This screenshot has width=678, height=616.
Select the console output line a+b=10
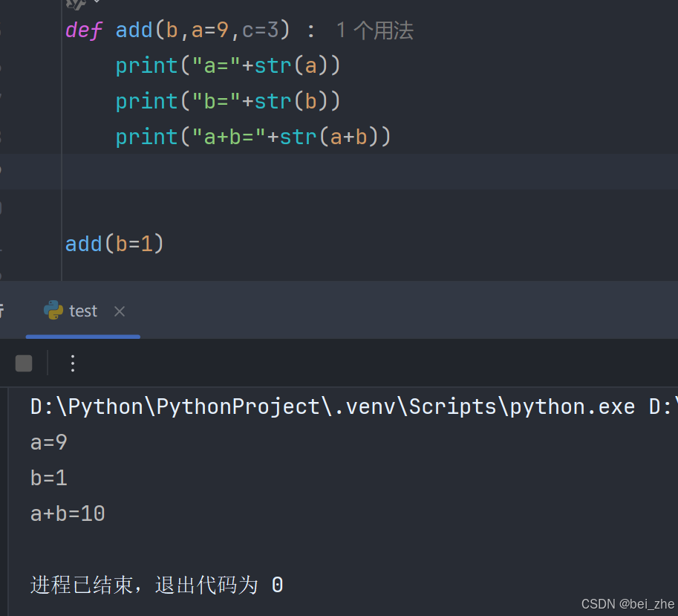(x=67, y=513)
